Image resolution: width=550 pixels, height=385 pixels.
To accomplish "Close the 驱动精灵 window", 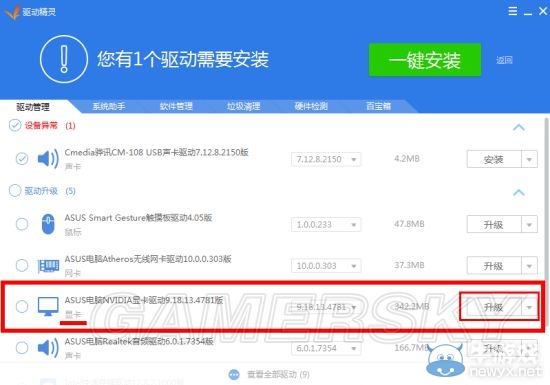I will point(543,11).
